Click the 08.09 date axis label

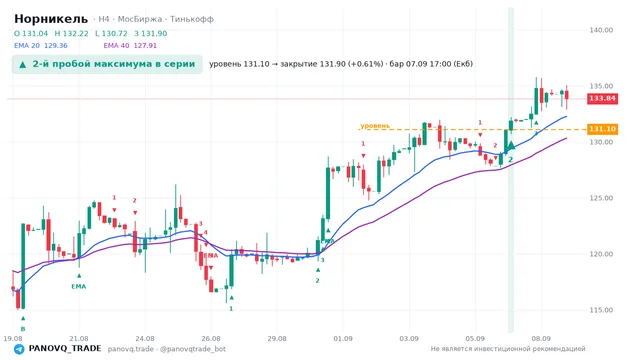[x=541, y=338]
